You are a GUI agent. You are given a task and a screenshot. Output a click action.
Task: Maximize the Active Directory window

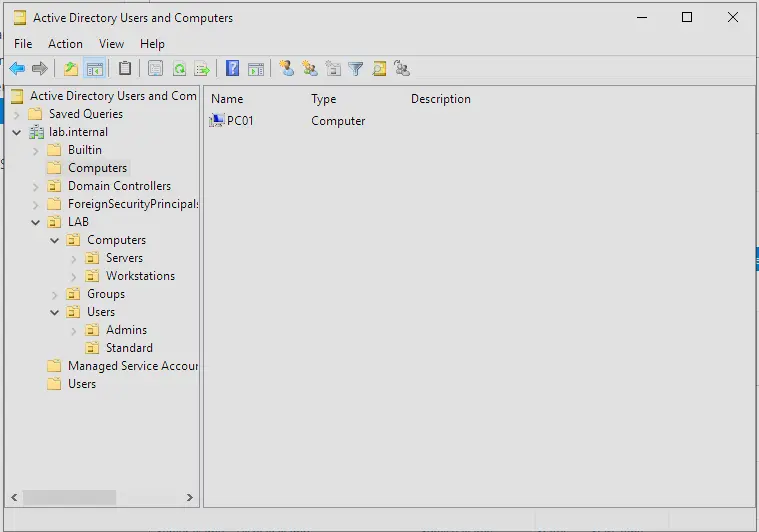(686, 18)
